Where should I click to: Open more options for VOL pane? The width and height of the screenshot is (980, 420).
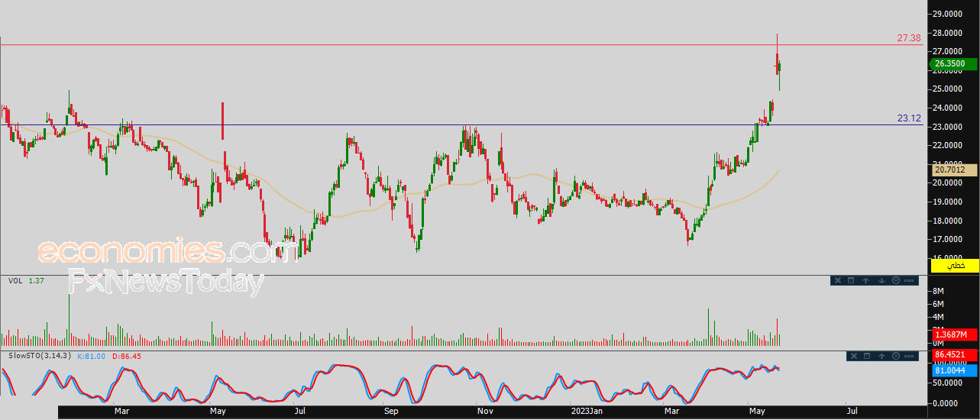909,280
